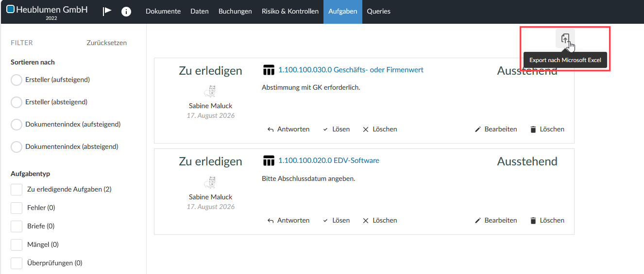Select Ersteller (absteigend) sort option
Screen dimensions: 644x274
click(x=17, y=102)
